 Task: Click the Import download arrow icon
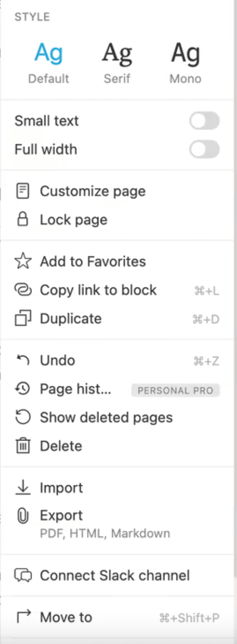[23, 488]
